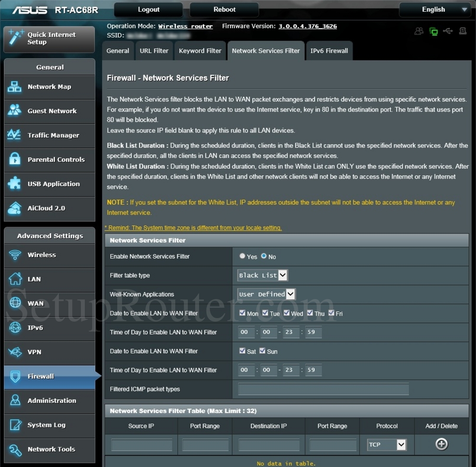Open the Protocol dropdown showing TCP
This screenshot has height=467, width=476.
coord(400,444)
